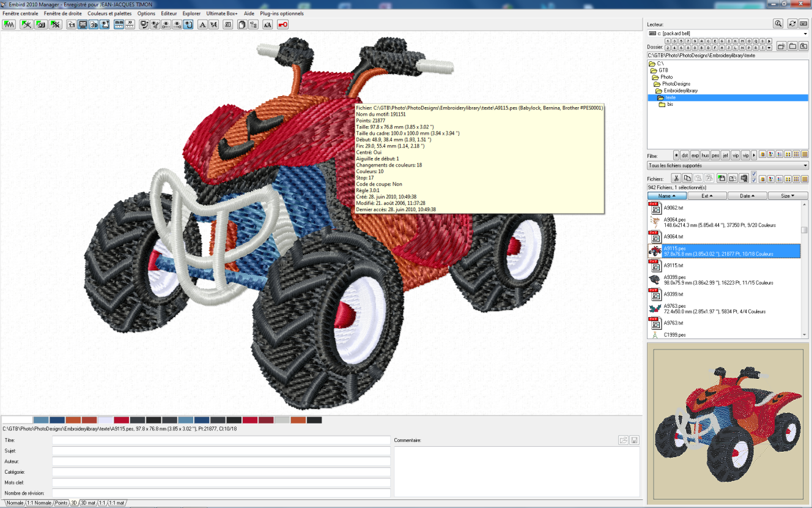
Task: Select the first blue thread color swatch
Action: point(41,420)
